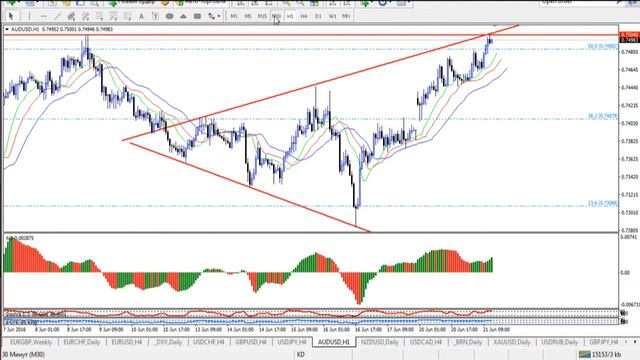Switch chart to W1 timeframe

[x=332, y=16]
